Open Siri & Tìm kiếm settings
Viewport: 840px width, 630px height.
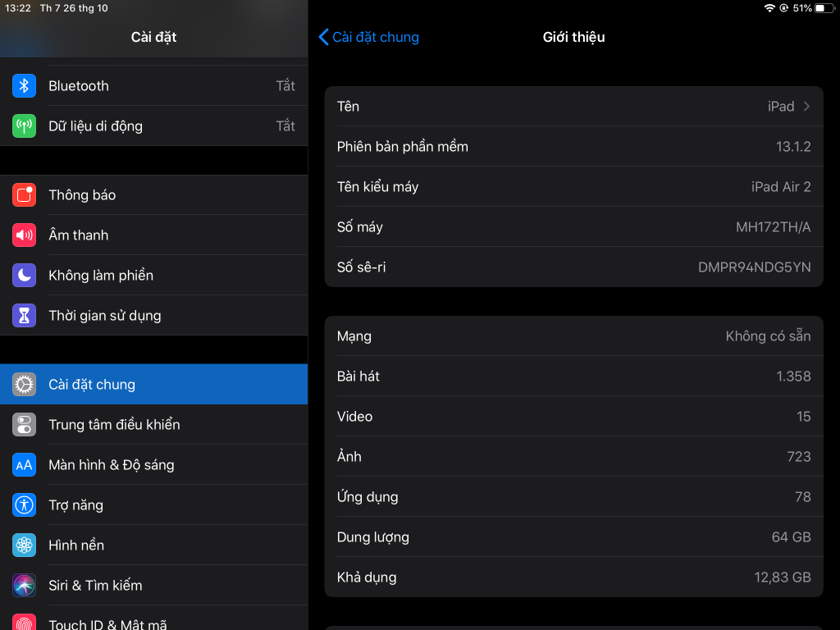153,586
